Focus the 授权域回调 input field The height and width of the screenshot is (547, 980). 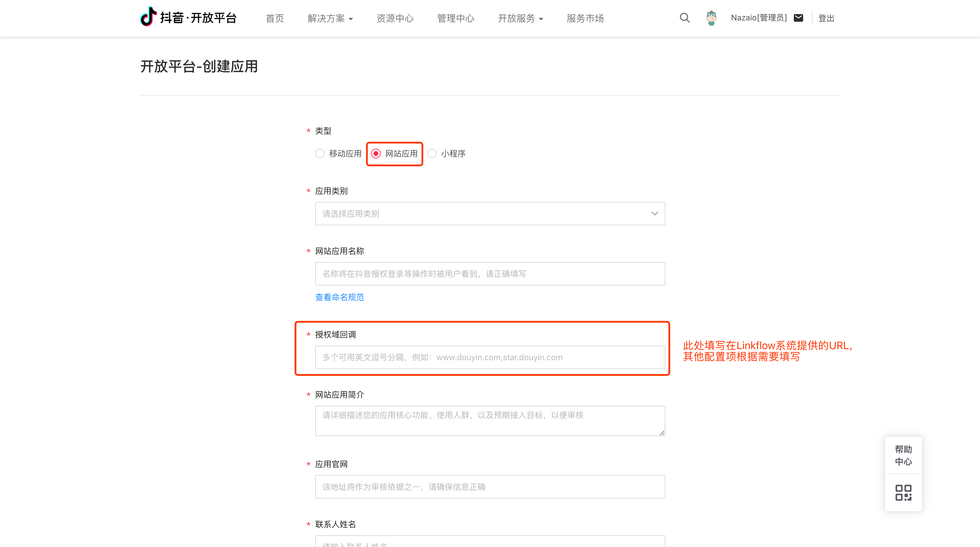tap(490, 357)
